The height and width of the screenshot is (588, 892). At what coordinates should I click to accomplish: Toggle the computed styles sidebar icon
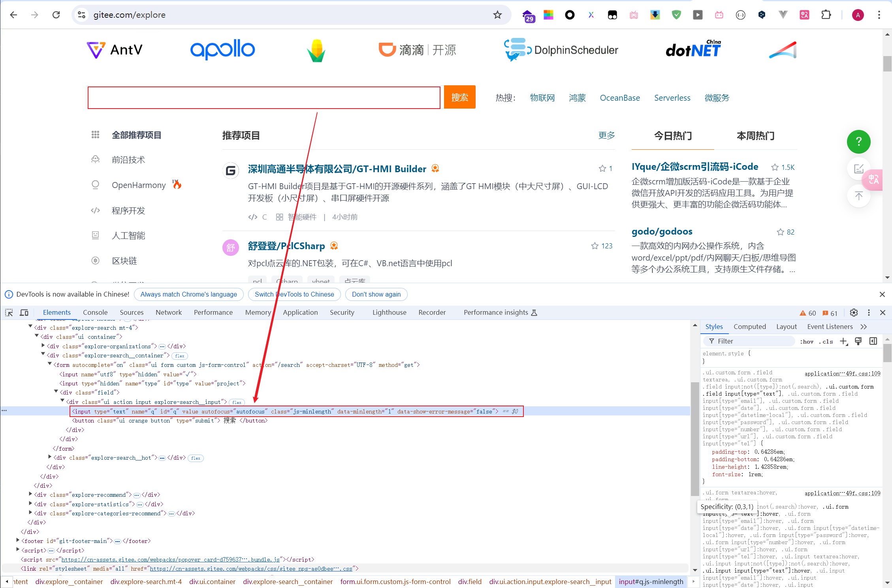tap(873, 341)
